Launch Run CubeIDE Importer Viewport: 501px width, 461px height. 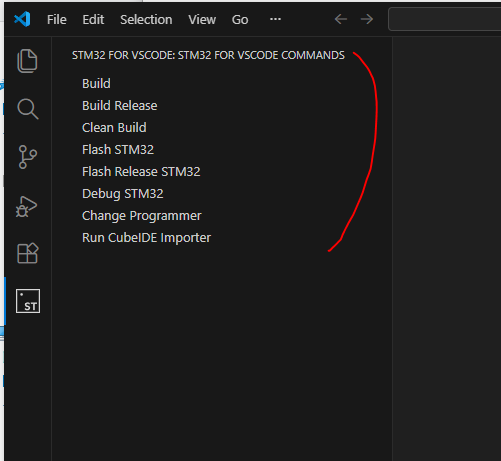(x=147, y=238)
